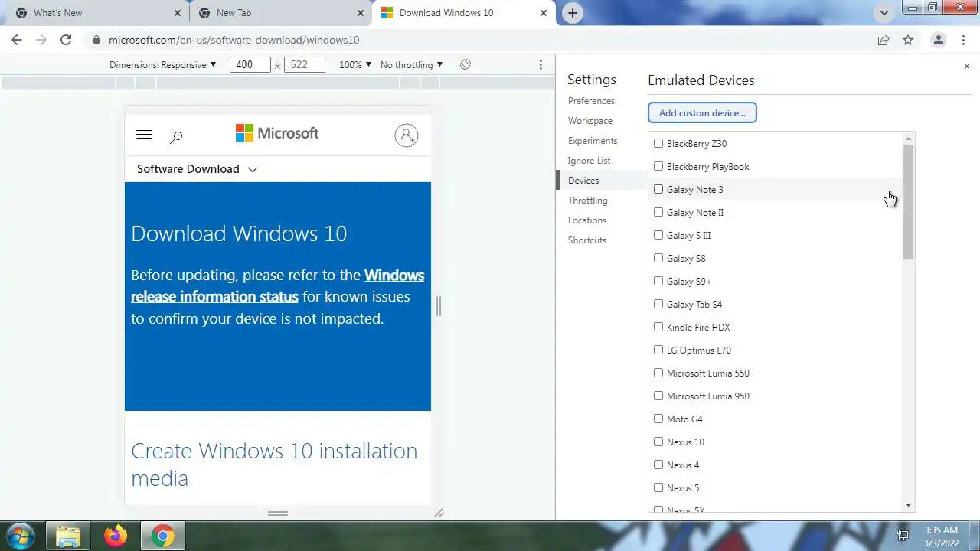Enable the BlackBerry Z30 device
Image resolution: width=980 pixels, height=551 pixels.
(658, 143)
